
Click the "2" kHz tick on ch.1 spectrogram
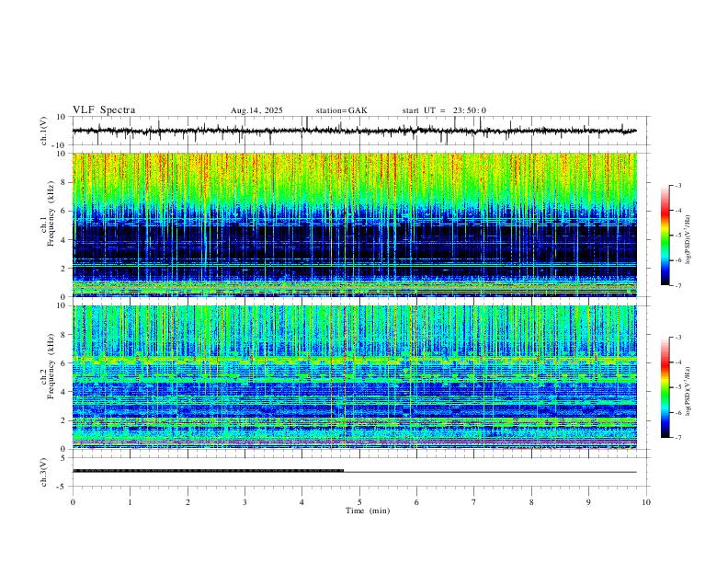point(63,269)
